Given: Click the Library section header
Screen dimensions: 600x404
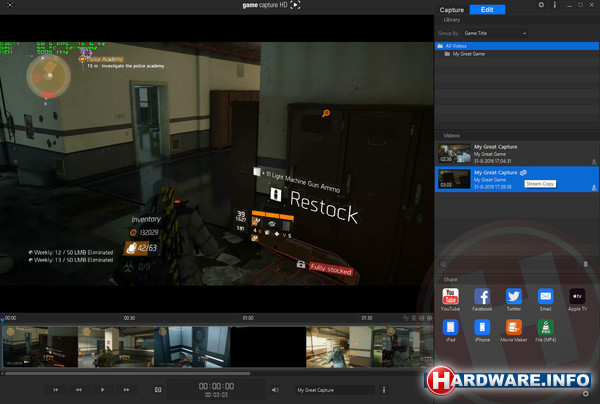Looking at the screenshot, I should pyautogui.click(x=452, y=20).
